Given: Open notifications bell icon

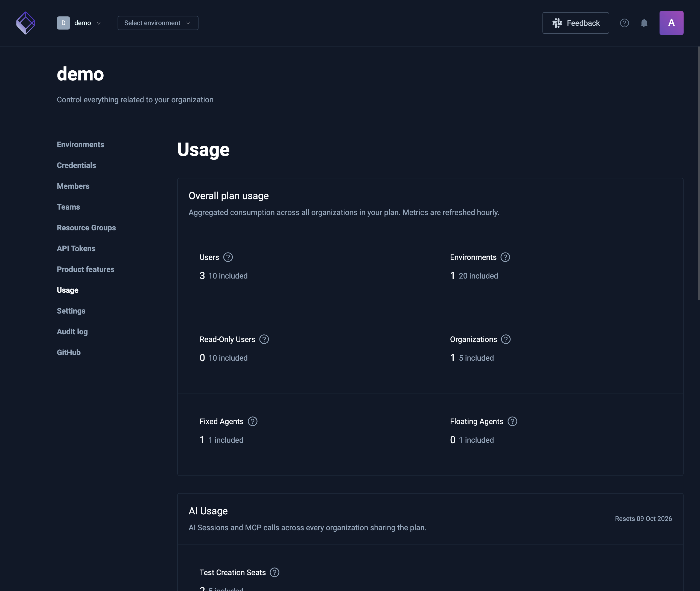Looking at the screenshot, I should (644, 23).
